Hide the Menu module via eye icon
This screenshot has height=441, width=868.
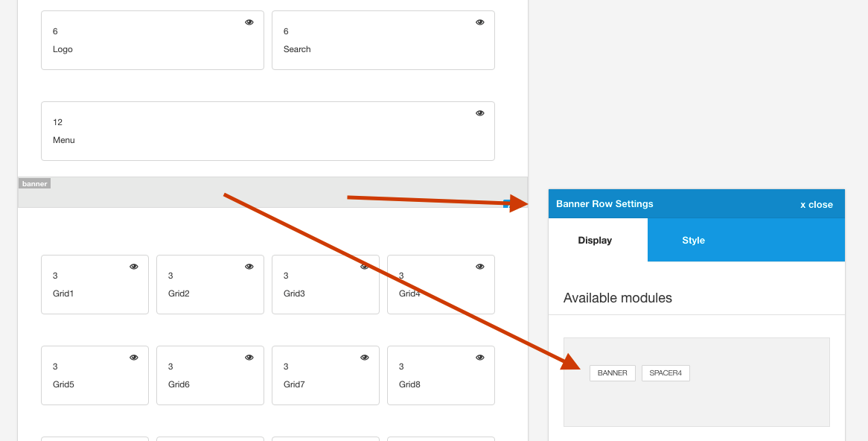480,113
